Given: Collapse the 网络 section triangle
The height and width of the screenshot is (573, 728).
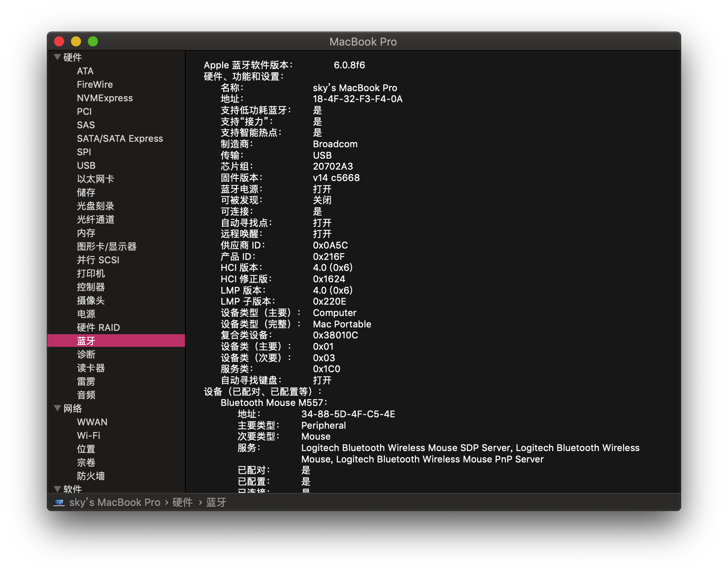Looking at the screenshot, I should [57, 408].
